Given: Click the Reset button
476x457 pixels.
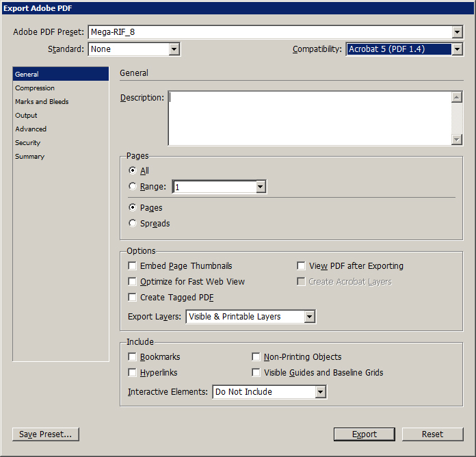Looking at the screenshot, I should click(433, 434).
